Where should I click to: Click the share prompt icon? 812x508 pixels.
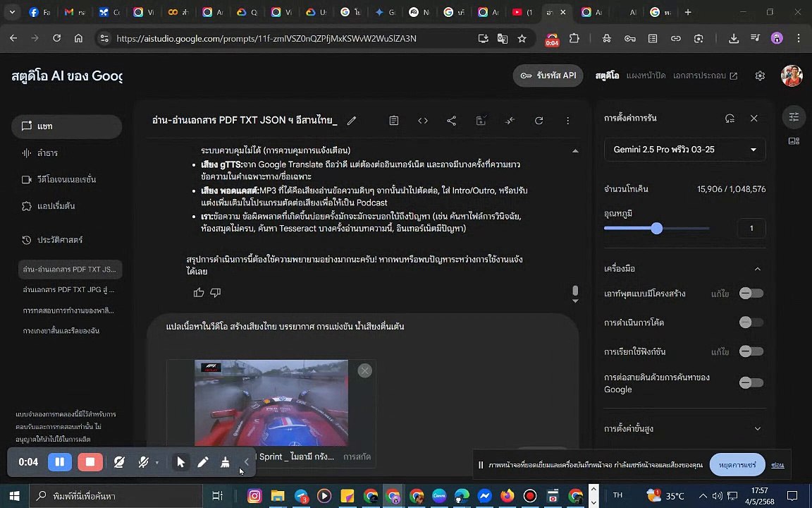[x=452, y=121]
